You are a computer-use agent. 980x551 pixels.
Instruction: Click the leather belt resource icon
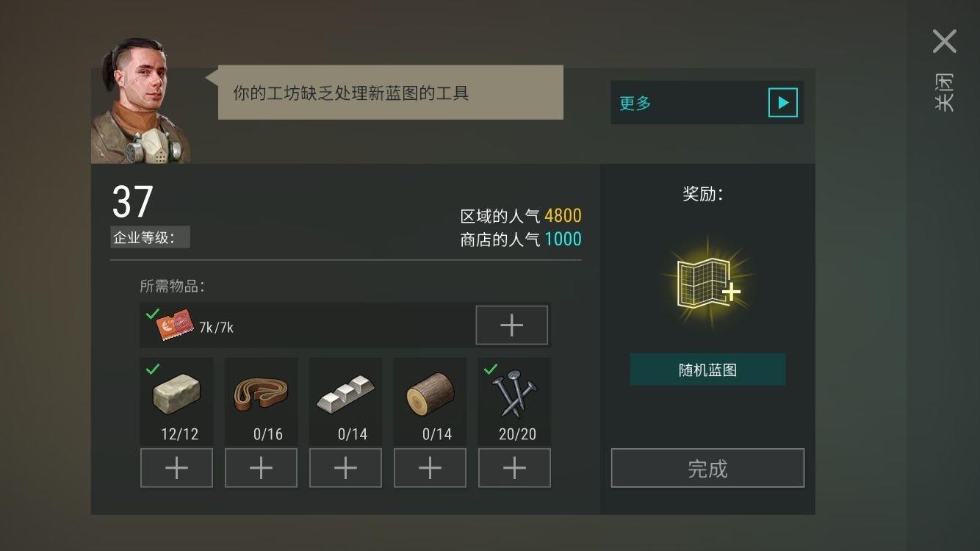coord(261,394)
